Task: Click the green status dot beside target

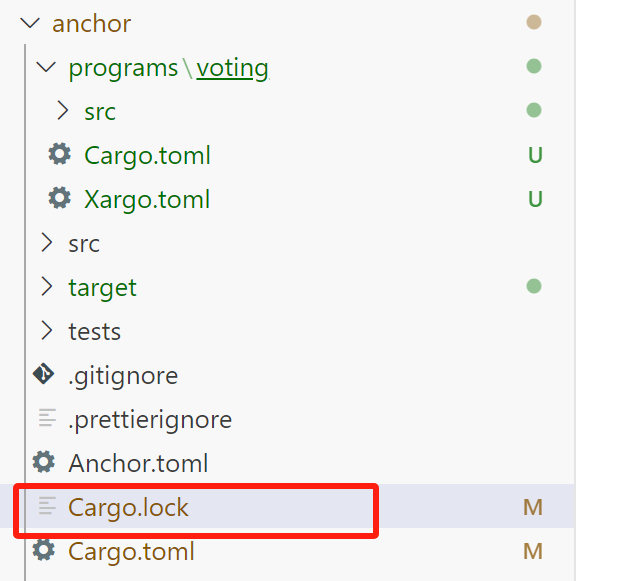Action: [534, 286]
